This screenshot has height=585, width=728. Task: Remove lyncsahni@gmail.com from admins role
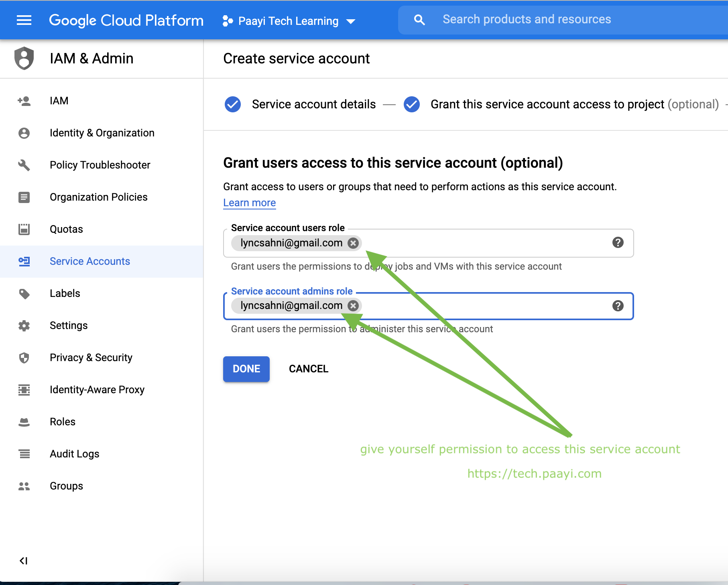pyautogui.click(x=353, y=306)
